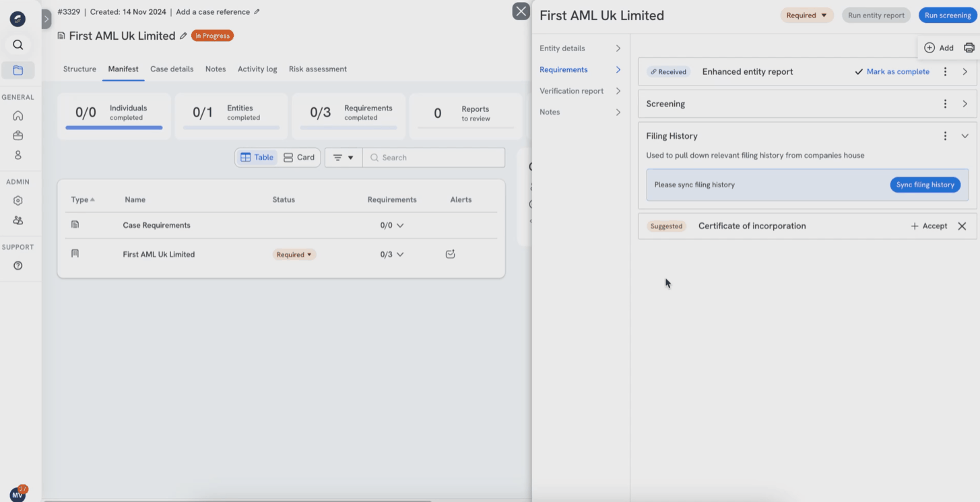Image resolution: width=980 pixels, height=502 pixels.
Task: Expand the Screening requirement row
Action: click(965, 104)
